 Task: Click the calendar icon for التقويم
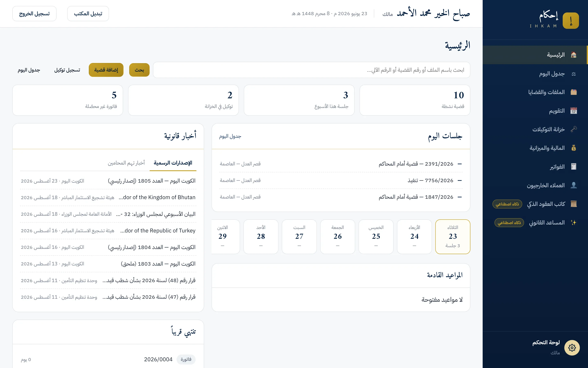click(x=574, y=111)
